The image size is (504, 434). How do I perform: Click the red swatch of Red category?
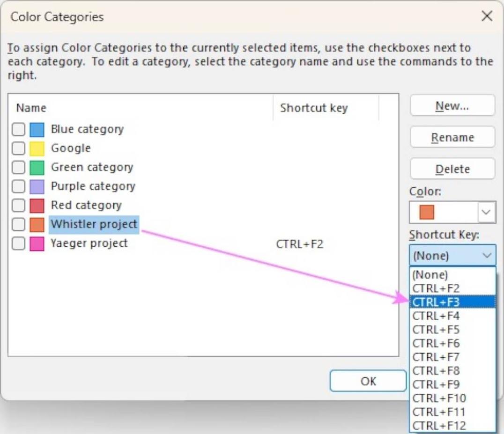pyautogui.click(x=37, y=205)
